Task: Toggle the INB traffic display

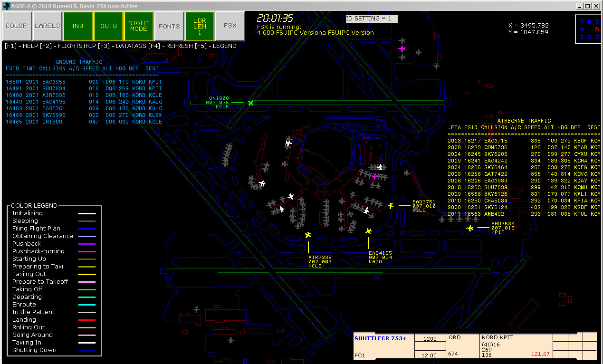Action: click(x=77, y=26)
